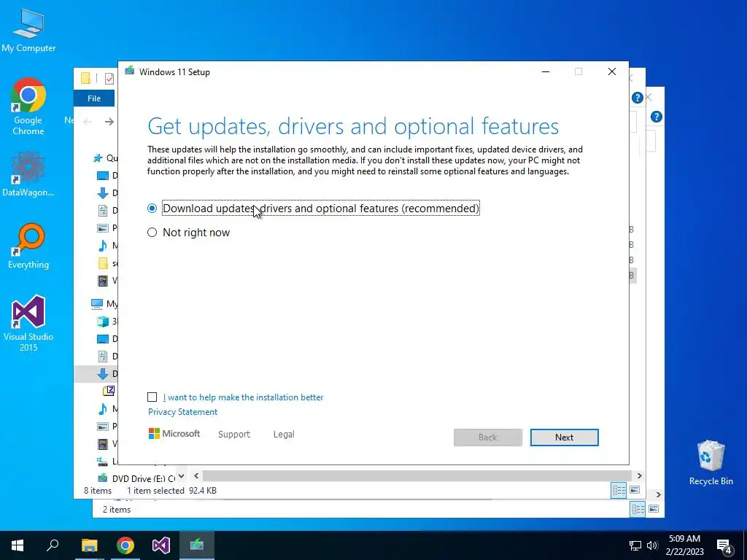This screenshot has height=560, width=747.
Task: Click the horizontal scrollbar left arrow
Action: click(x=196, y=475)
